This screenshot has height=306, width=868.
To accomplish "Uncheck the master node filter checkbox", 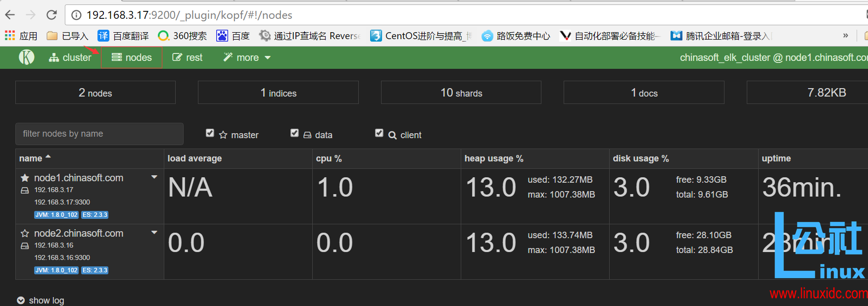I will pyautogui.click(x=210, y=133).
